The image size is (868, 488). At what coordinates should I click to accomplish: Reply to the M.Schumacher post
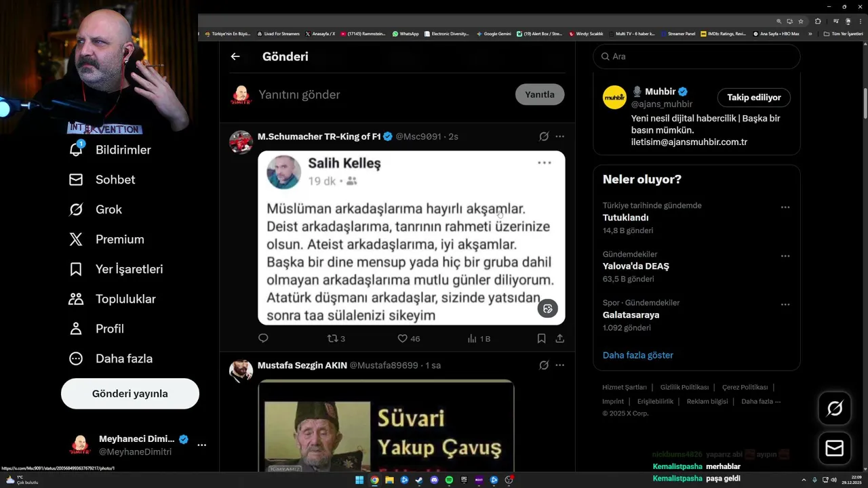(263, 338)
